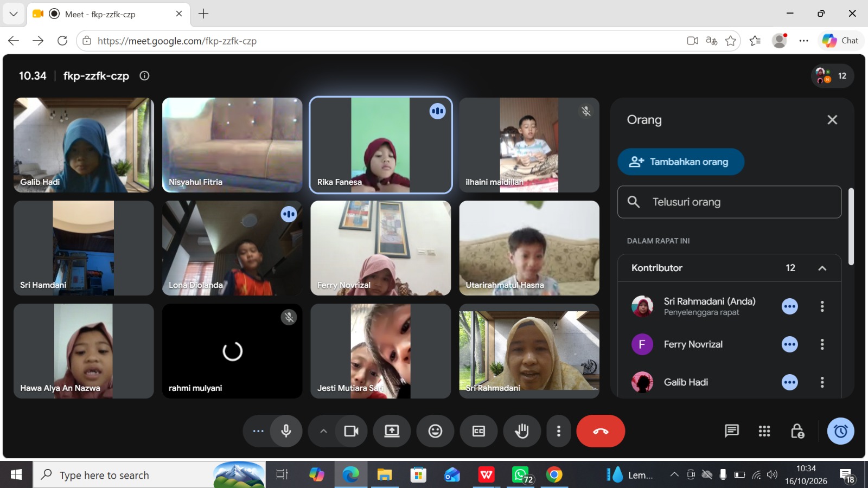868x488 pixels.
Task: Click the Windows Start button
Action: [16, 475]
